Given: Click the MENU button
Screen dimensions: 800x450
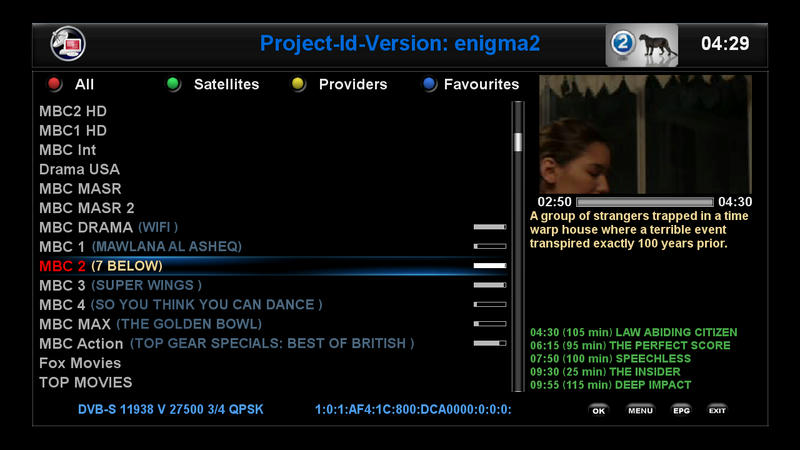Looking at the screenshot, I should point(640,410).
